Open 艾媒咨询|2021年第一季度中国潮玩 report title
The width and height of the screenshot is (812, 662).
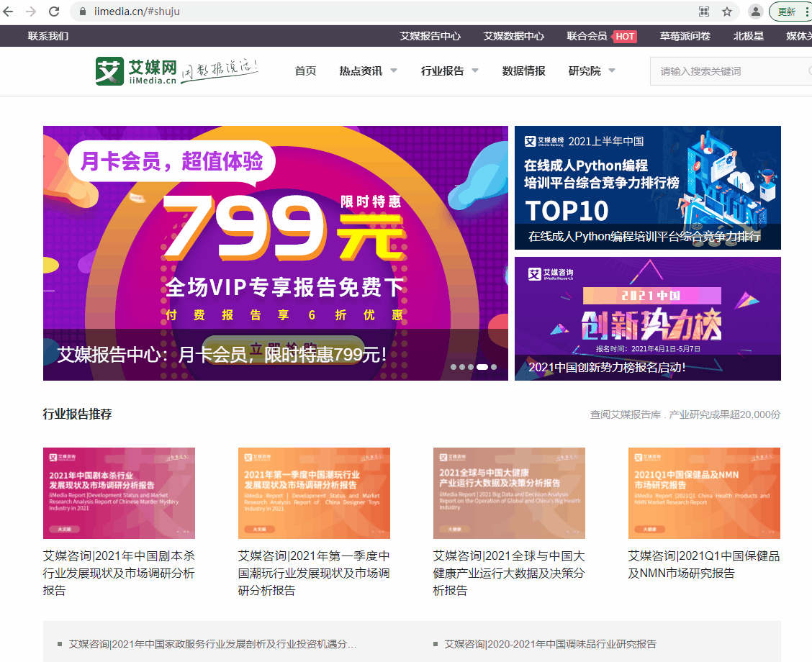point(314,573)
